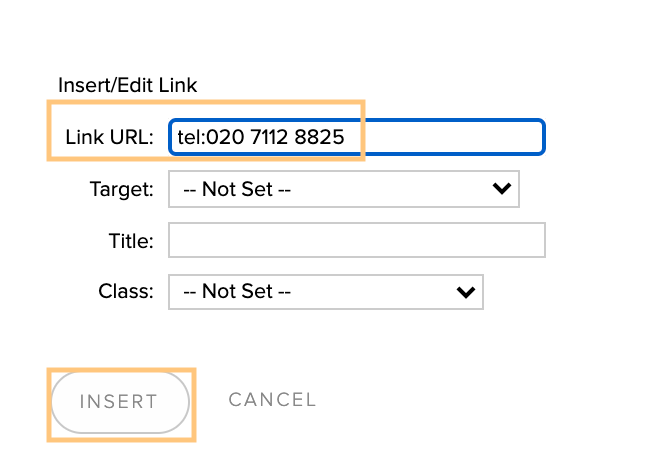The image size is (664, 462).
Task: Click the Class dropdown chevron arrow
Action: tap(466, 292)
